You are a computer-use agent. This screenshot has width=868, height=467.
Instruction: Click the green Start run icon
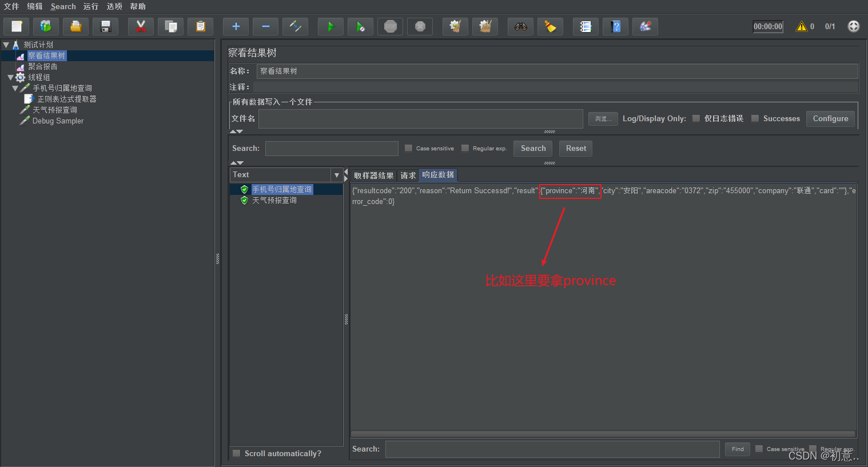331,26
